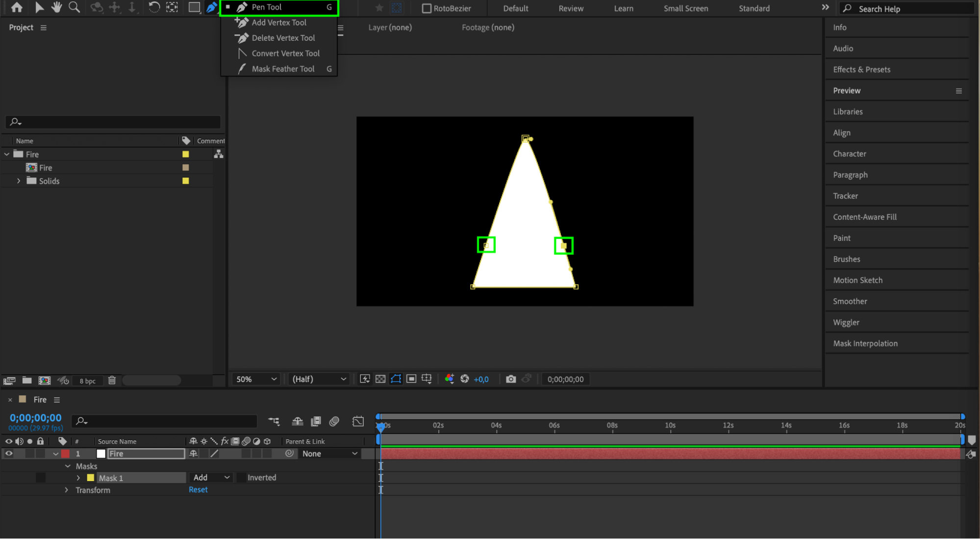
Task: Click the yellow Mask 1 color swatch
Action: pos(91,478)
